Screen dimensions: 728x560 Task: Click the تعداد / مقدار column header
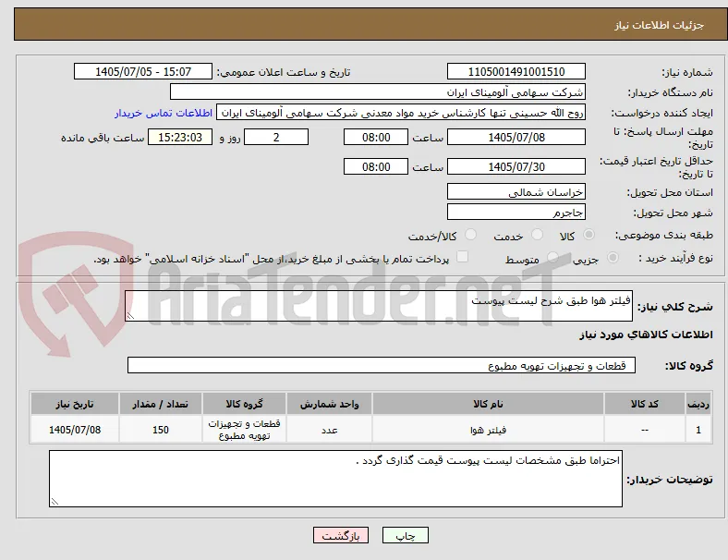(x=161, y=404)
